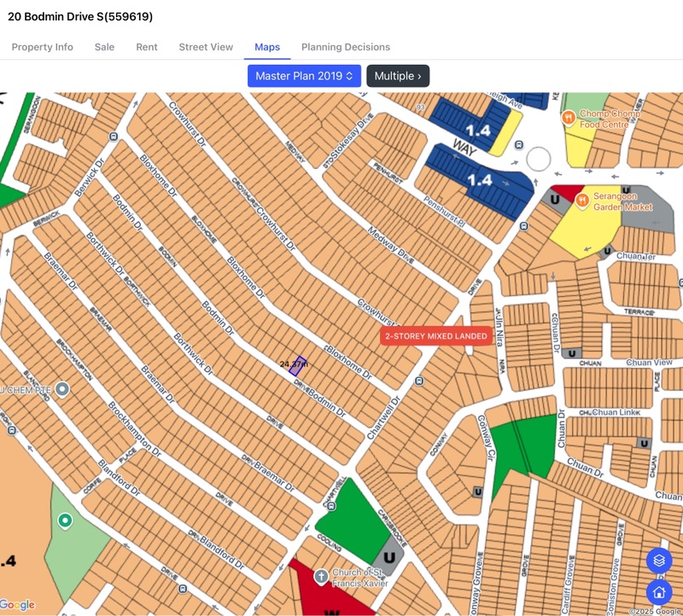
Task: Click the Serangoon Garden Market restaurant marker
Action: tap(582, 201)
